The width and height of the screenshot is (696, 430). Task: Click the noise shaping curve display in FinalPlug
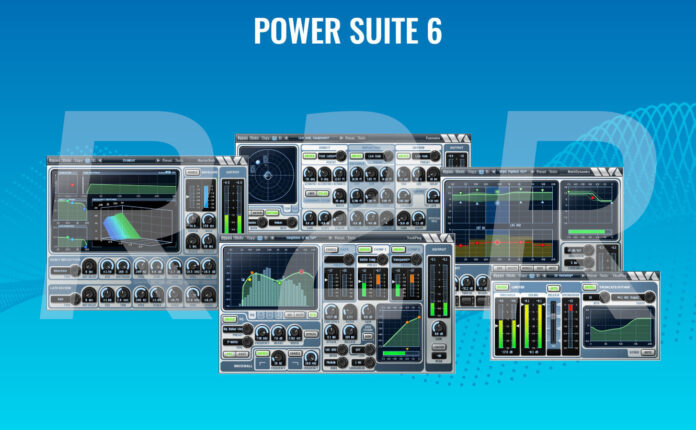pyautogui.click(x=619, y=327)
